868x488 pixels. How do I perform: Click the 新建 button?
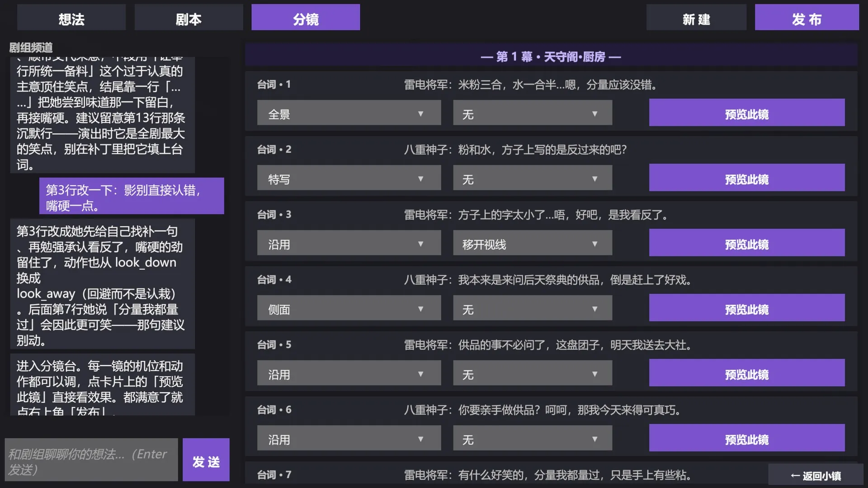coord(696,18)
